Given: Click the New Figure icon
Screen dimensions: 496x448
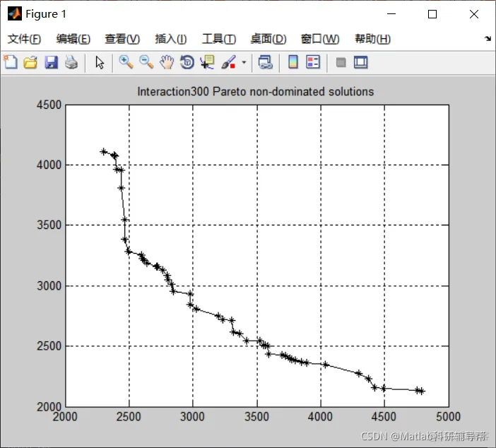Looking at the screenshot, I should (x=11, y=62).
